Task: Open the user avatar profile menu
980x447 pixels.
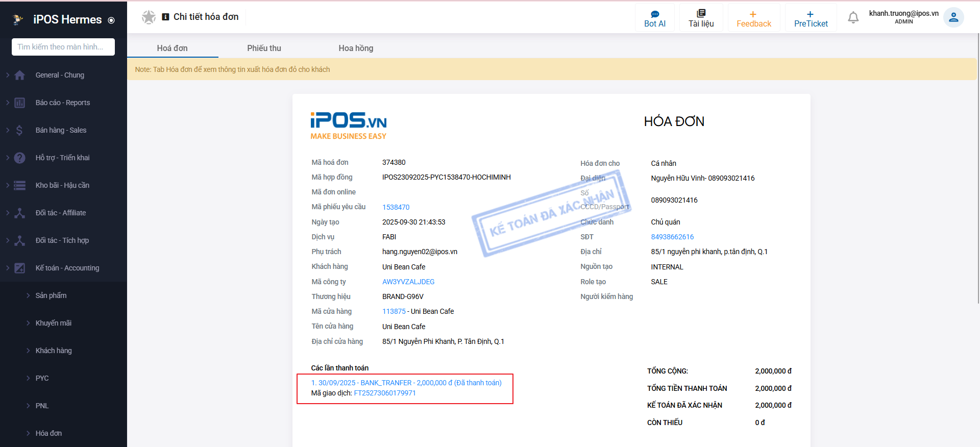Action: tap(953, 17)
